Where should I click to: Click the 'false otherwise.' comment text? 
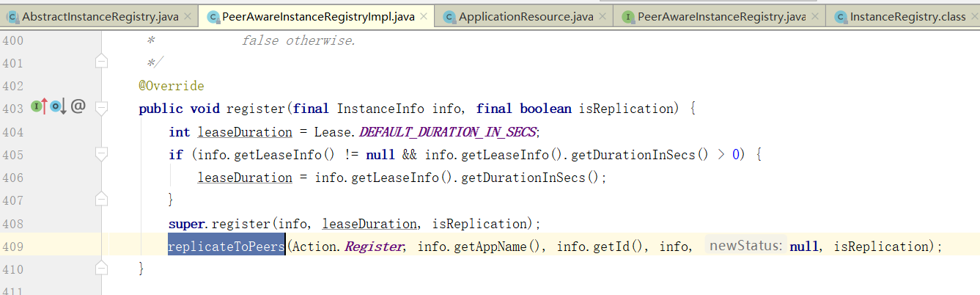coord(298,40)
